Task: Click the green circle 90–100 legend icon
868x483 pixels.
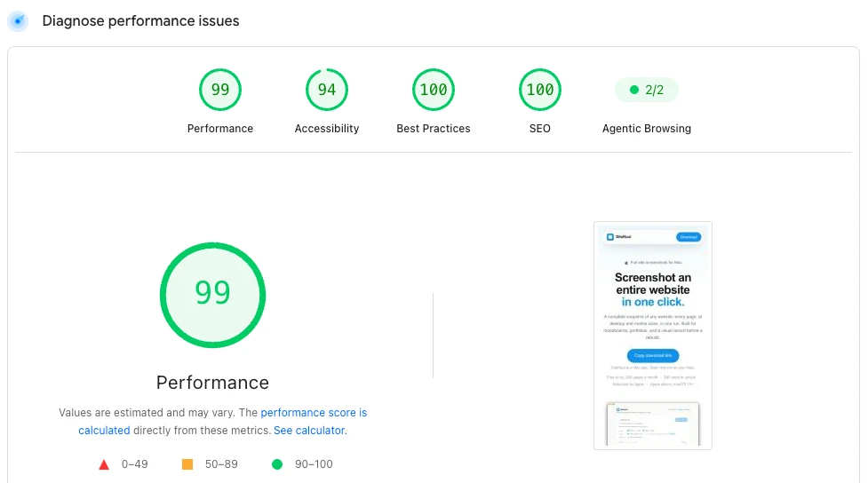Action: tap(277, 464)
